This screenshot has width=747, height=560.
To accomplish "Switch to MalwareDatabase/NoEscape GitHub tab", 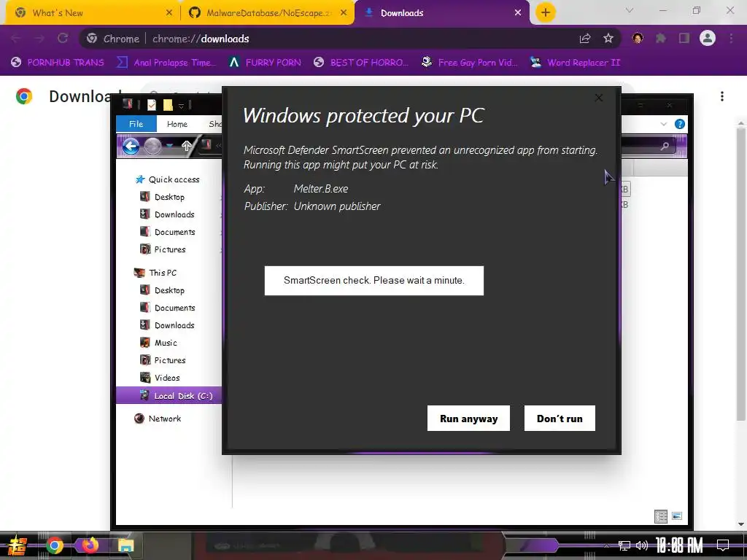I will tap(269, 13).
